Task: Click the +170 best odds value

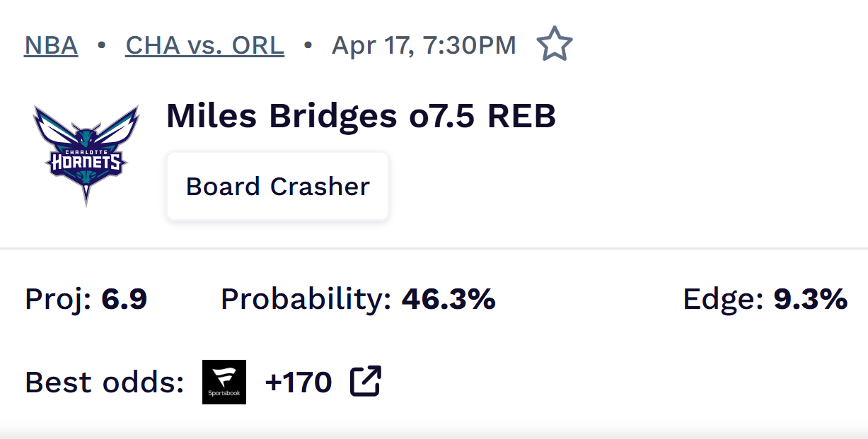Action: click(298, 382)
